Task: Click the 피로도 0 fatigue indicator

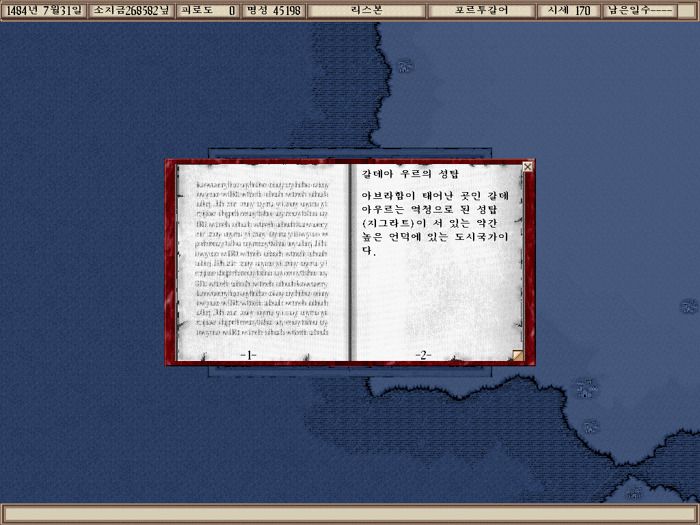Action: (x=208, y=10)
